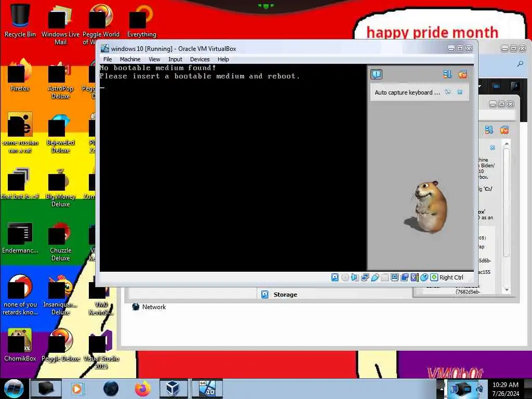The image size is (532, 399).
Task: Open the Machine menu
Action: tap(130, 59)
